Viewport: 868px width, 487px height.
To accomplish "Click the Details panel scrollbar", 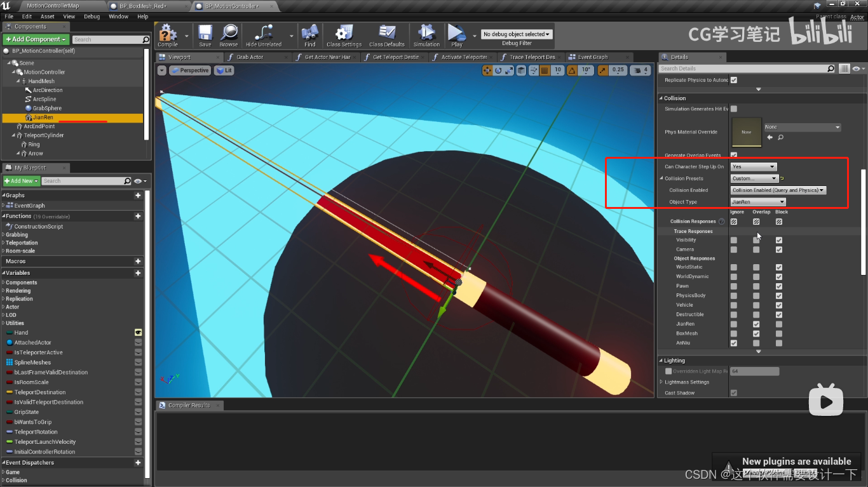I will point(863,222).
